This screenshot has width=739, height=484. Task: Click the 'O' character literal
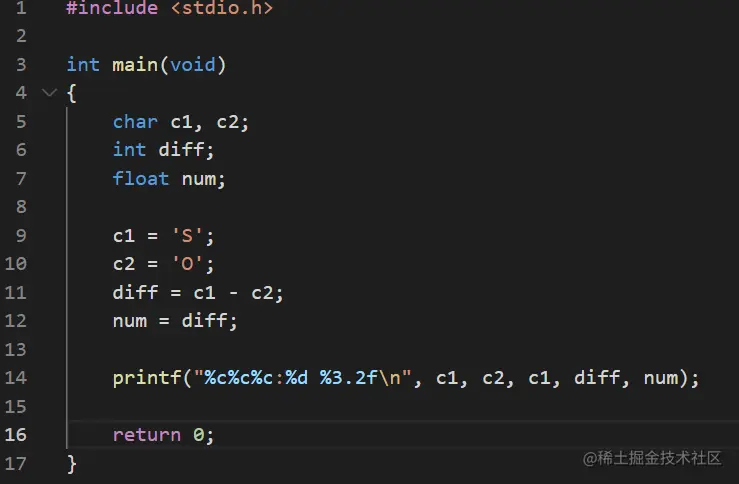point(187,264)
